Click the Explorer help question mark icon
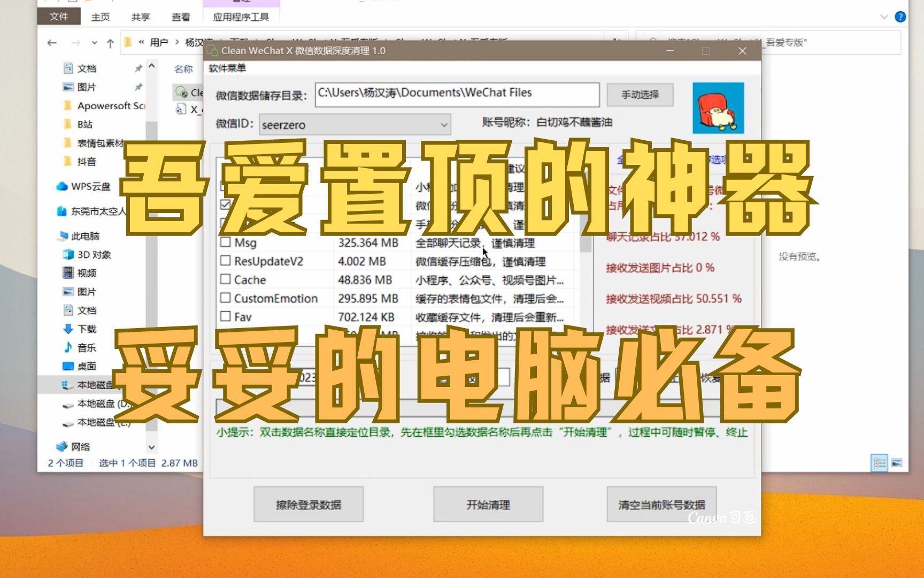 (x=900, y=17)
